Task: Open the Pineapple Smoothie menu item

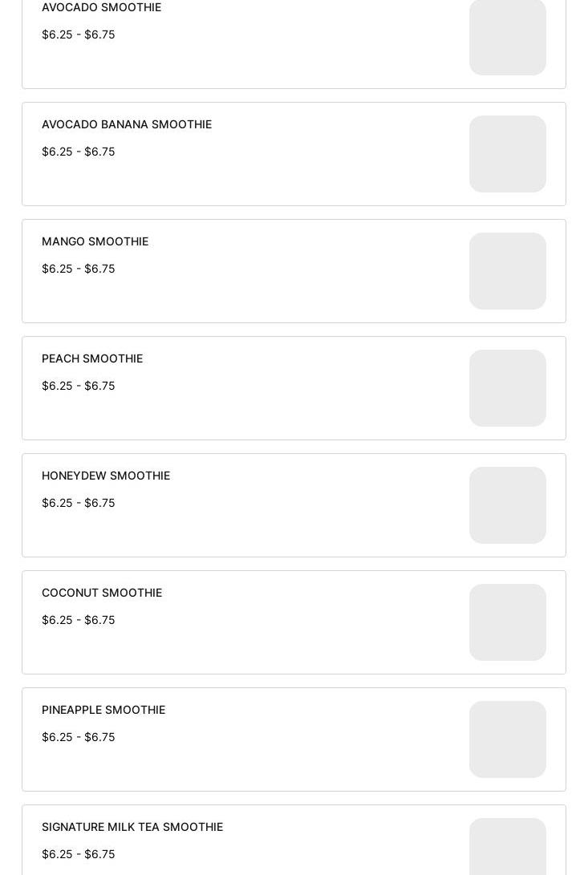Action: pos(103,710)
